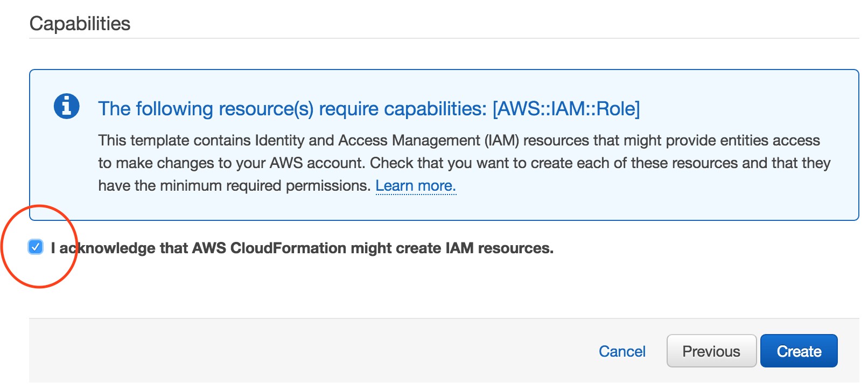This screenshot has width=868, height=389.
Task: Click the blue info circle icon
Action: pos(67,106)
